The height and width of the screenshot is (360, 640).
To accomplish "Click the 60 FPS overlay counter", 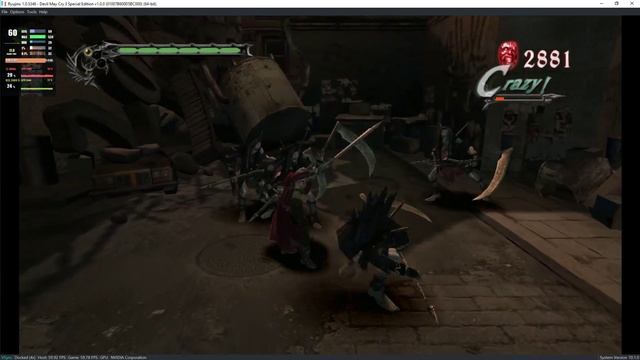I will (x=13, y=33).
